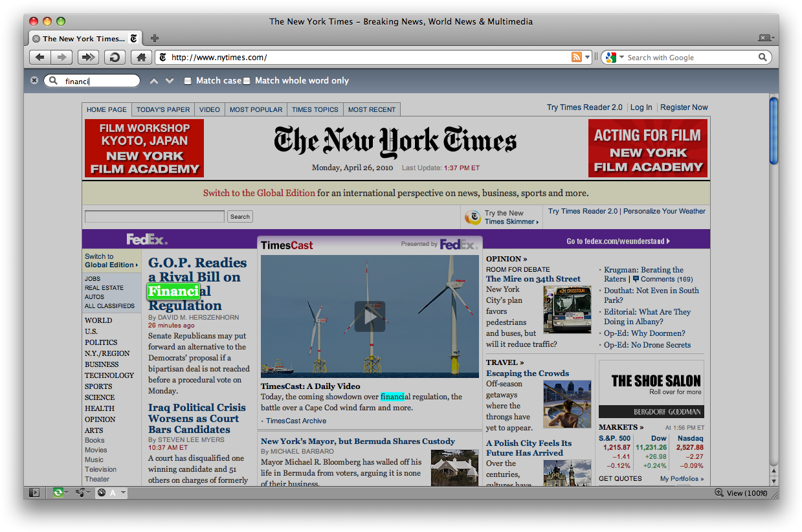This screenshot has width=802, height=532.
Task: Expand the address bar history dropdown arrow
Action: [588, 58]
